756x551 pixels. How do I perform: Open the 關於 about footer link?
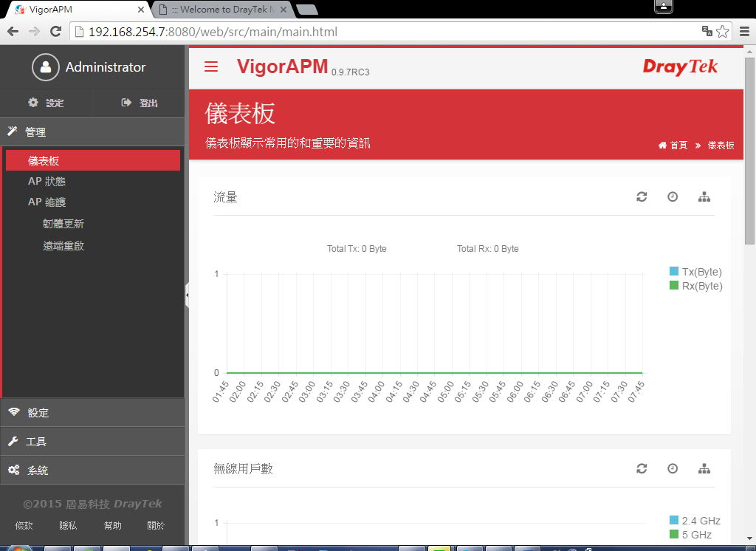coord(156,525)
